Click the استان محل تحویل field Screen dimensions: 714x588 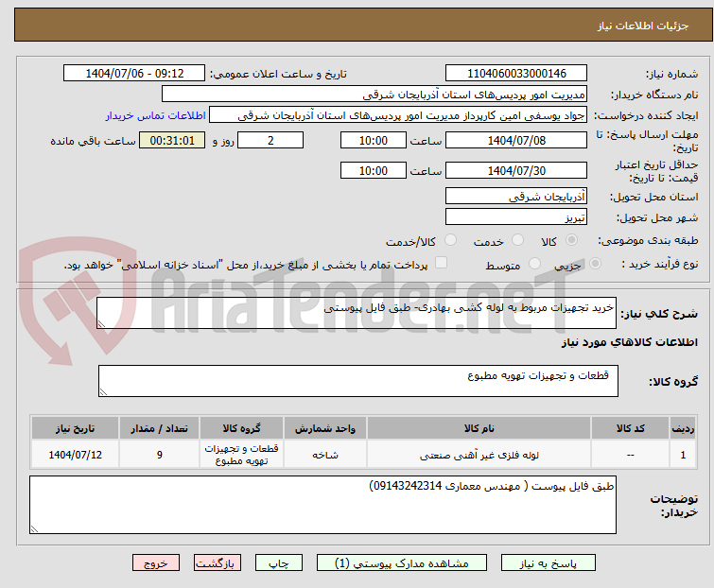[516, 196]
